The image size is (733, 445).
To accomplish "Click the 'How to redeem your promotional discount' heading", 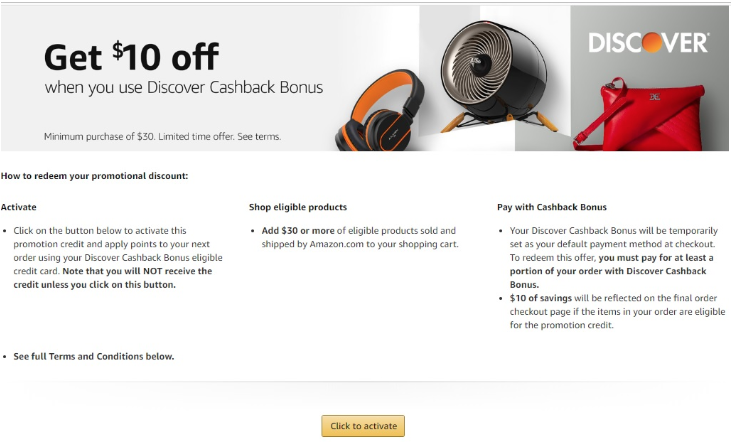I will coord(94,176).
